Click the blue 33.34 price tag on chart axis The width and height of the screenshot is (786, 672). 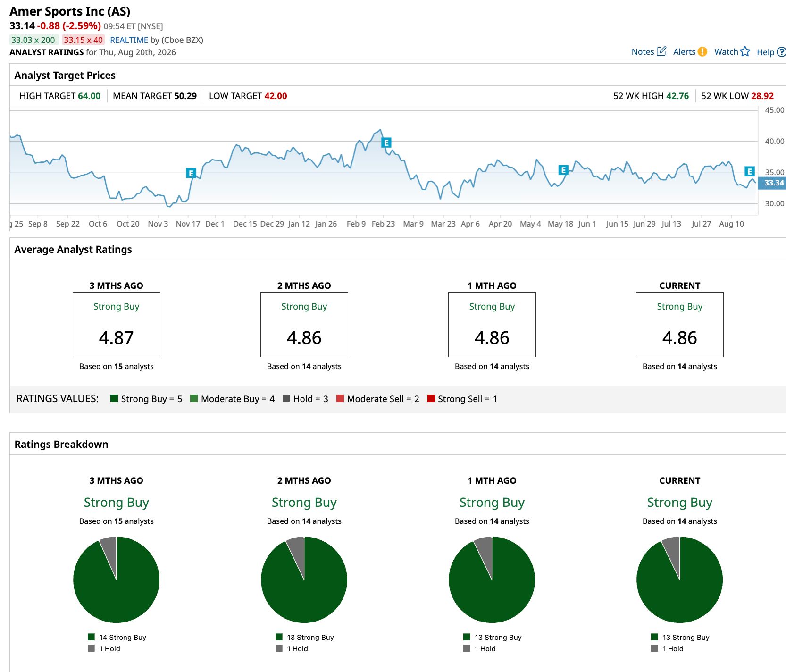[x=772, y=183]
